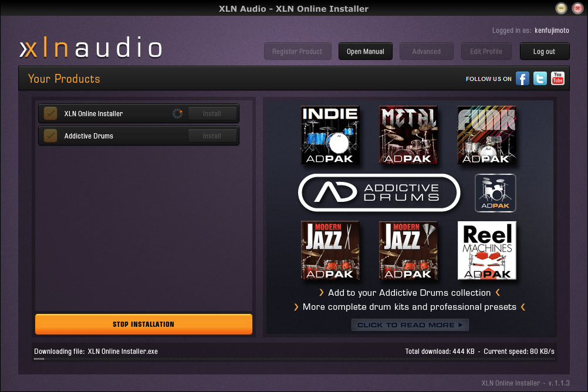The width and height of the screenshot is (588, 392).
Task: Select the Reel Machines ADpak thumbnail
Action: [486, 250]
